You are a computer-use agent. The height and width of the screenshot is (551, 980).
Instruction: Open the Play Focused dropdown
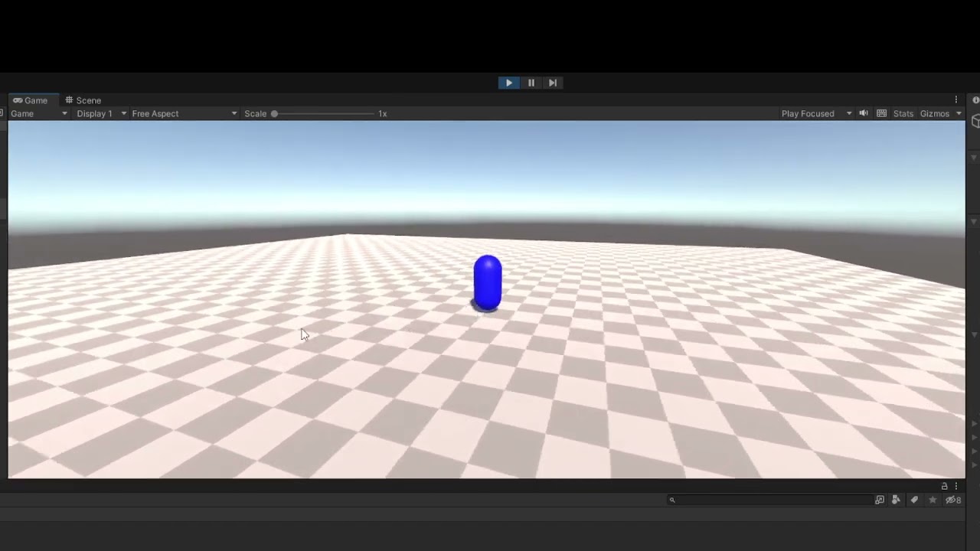[x=816, y=113]
